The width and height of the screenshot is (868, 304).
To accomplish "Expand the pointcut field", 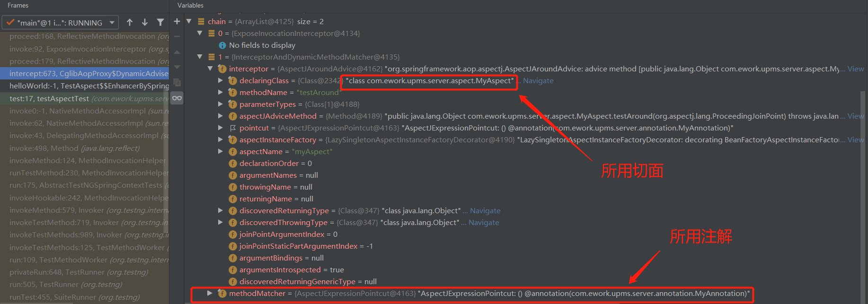I will [x=220, y=128].
